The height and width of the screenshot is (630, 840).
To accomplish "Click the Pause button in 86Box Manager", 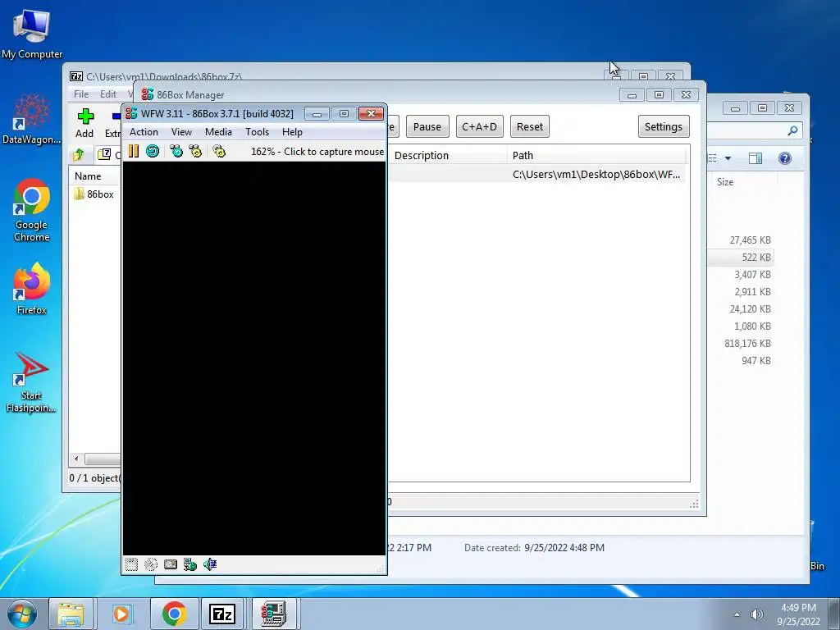I will coord(427,126).
